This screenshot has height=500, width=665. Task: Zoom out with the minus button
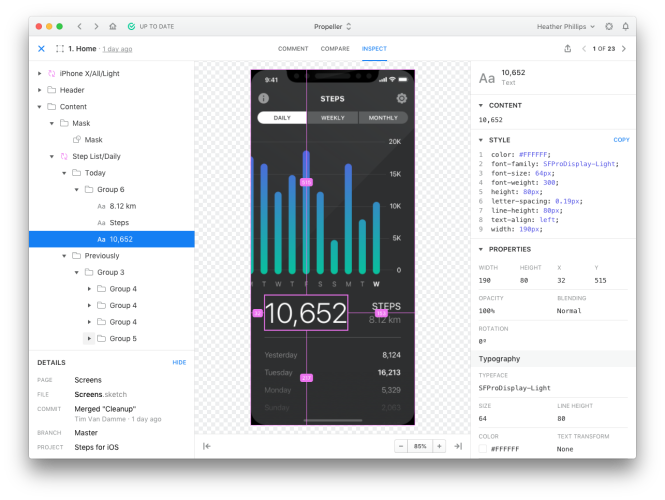click(x=401, y=446)
